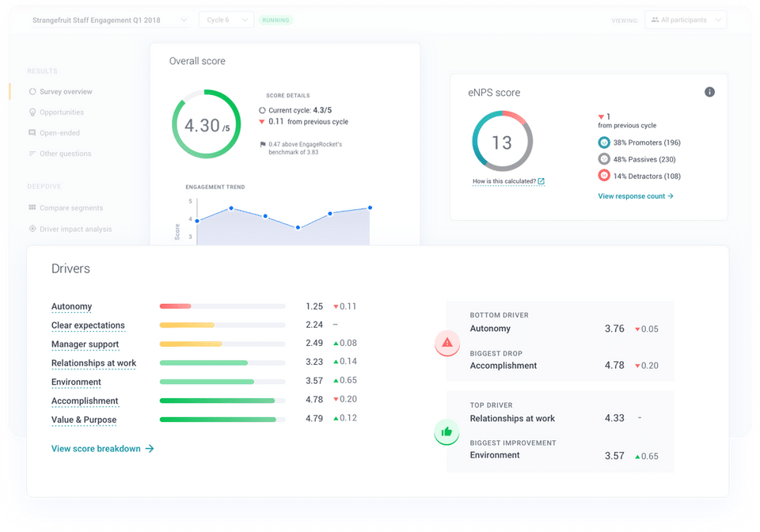
Task: Click the arrow next to View score breakdown
Action: (x=150, y=449)
